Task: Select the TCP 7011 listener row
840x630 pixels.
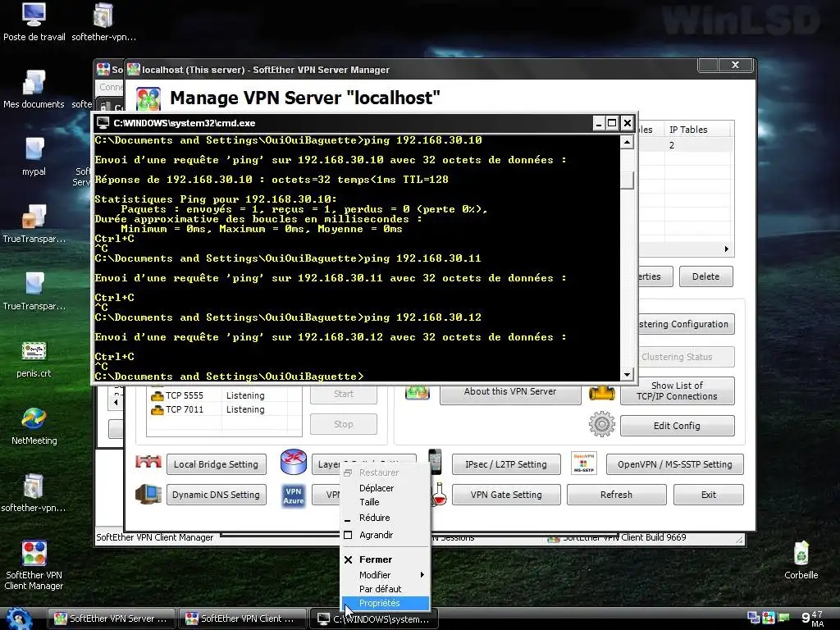Action: tap(224, 409)
